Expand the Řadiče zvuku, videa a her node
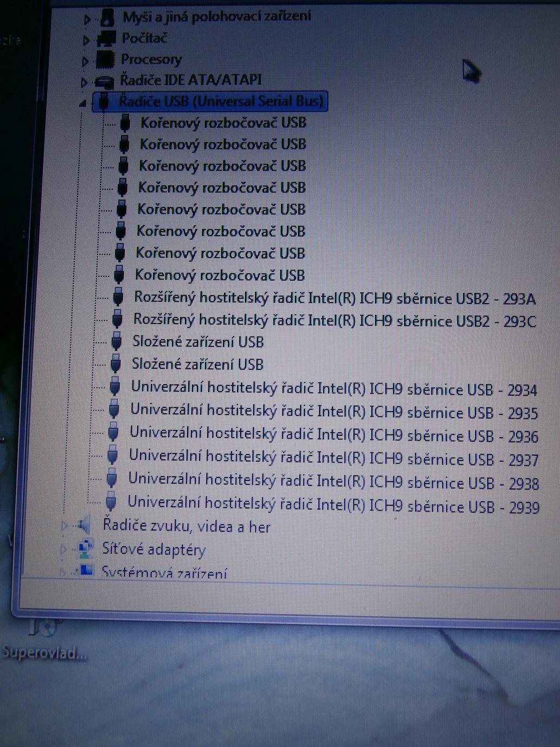The width and height of the screenshot is (560, 747). pyautogui.click(x=64, y=525)
